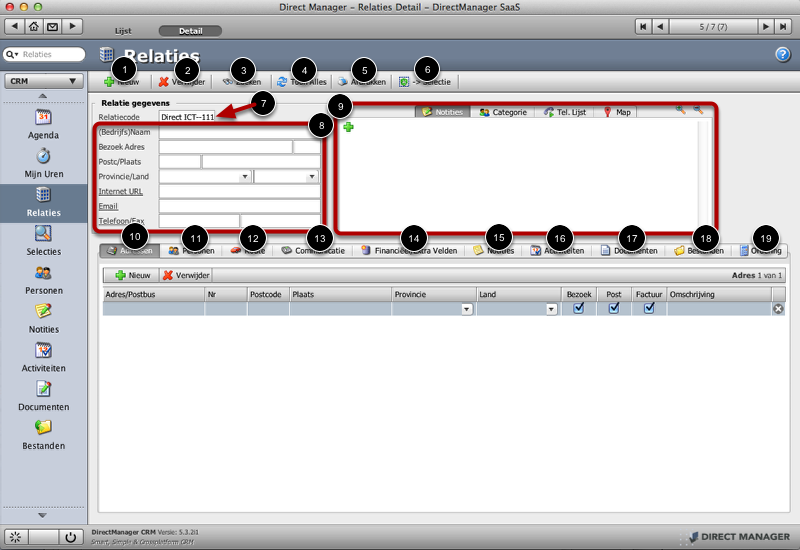Image resolution: width=800 pixels, height=550 pixels.
Task: Click the (Bedrijfs)Naam input field
Action: [x=239, y=132]
